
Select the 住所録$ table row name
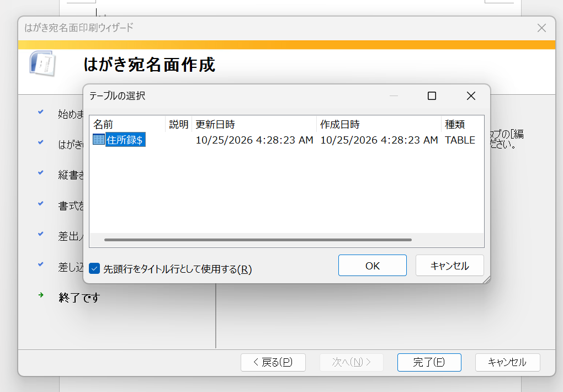[125, 140]
